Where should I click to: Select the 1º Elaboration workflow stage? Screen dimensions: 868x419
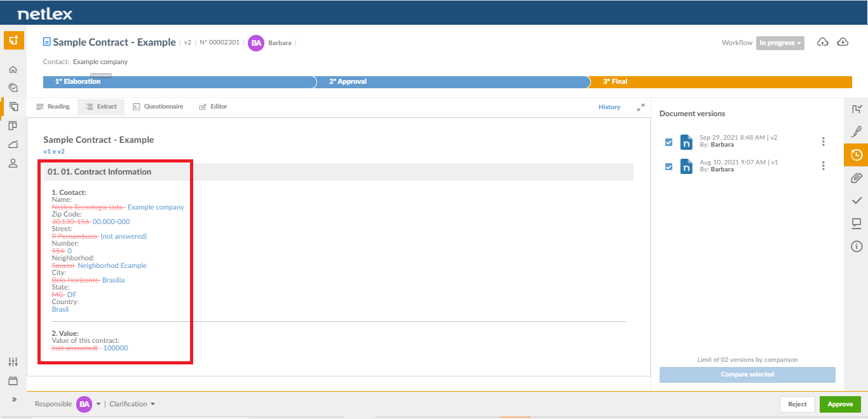coord(179,82)
